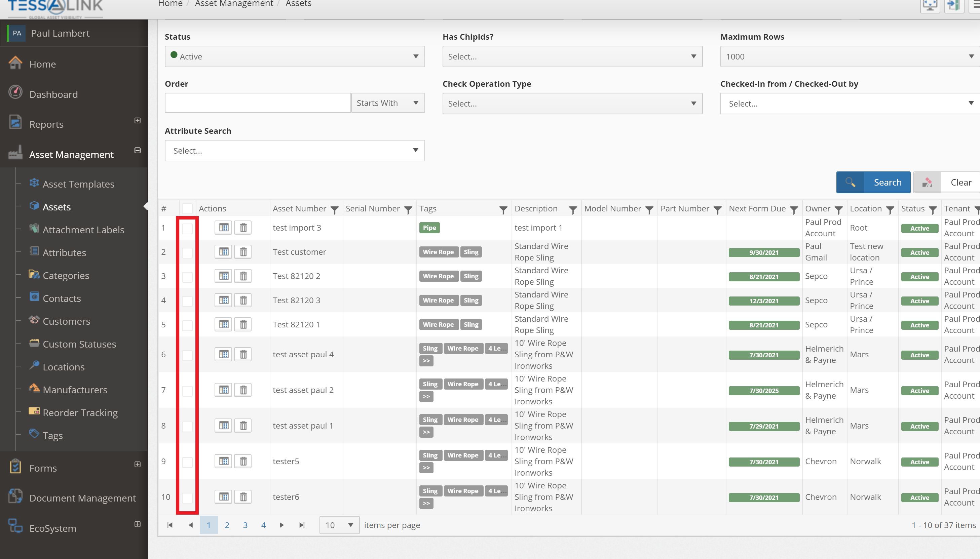Image resolution: width=980 pixels, height=559 pixels.
Task: Click the Clear button
Action: [x=947, y=183]
